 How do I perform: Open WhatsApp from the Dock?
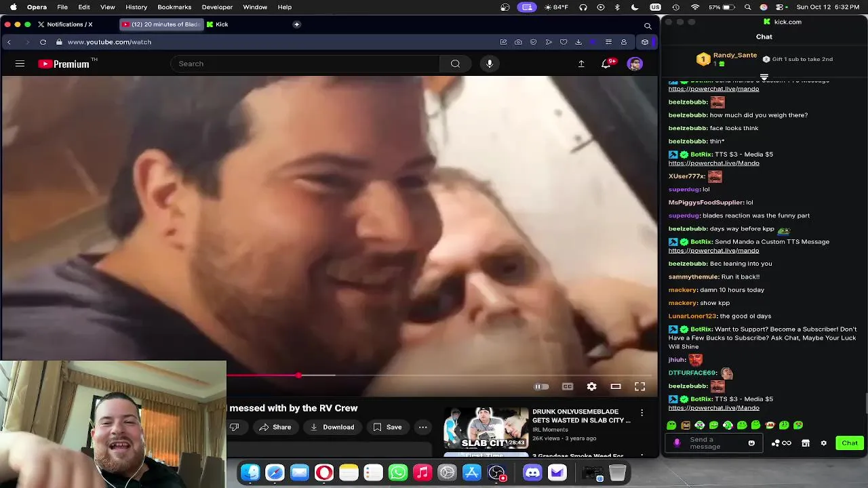point(398,472)
